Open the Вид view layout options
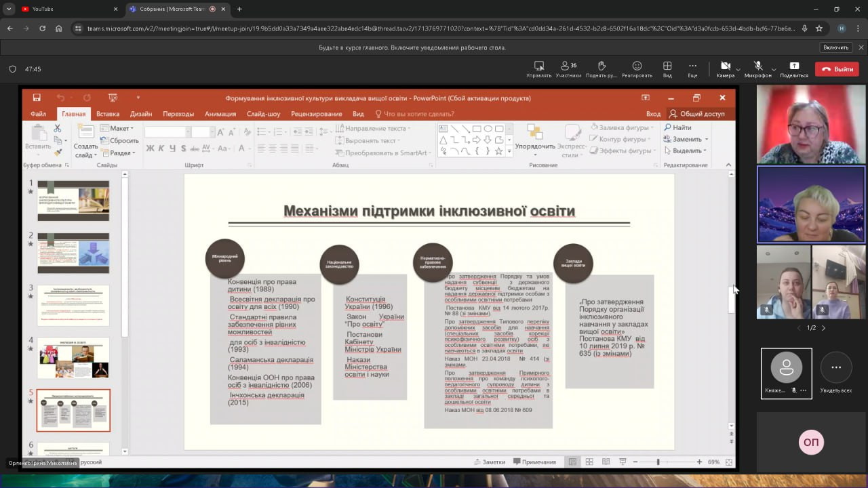The height and width of the screenshot is (488, 868). [x=667, y=68]
